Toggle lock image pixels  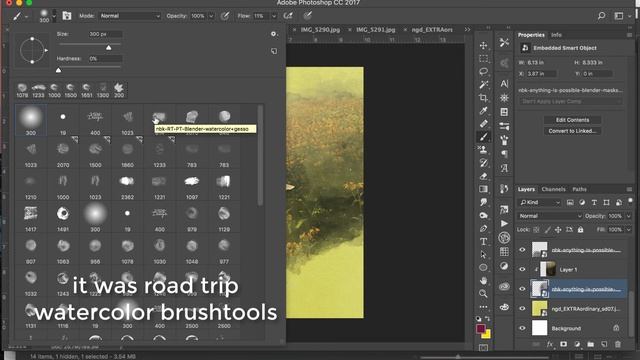point(547,230)
